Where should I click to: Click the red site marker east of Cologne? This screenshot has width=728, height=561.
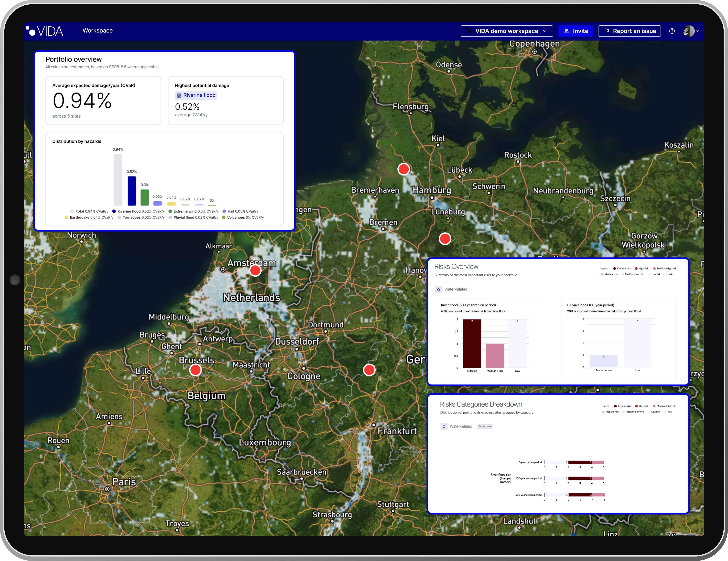(369, 370)
